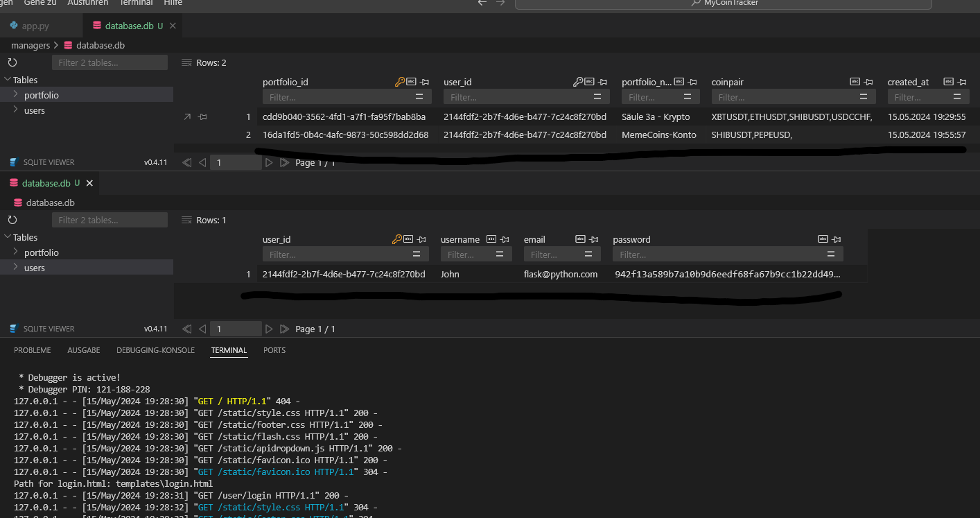The width and height of the screenshot is (980, 518).
Task: Open the Terminal menu in menu bar
Action: click(136, 3)
